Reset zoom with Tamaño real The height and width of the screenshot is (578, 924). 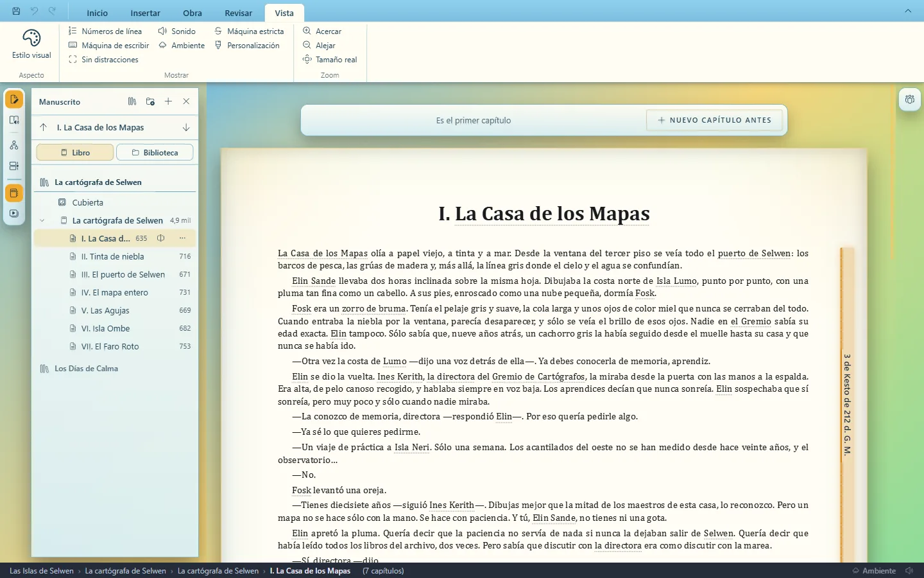click(x=330, y=59)
